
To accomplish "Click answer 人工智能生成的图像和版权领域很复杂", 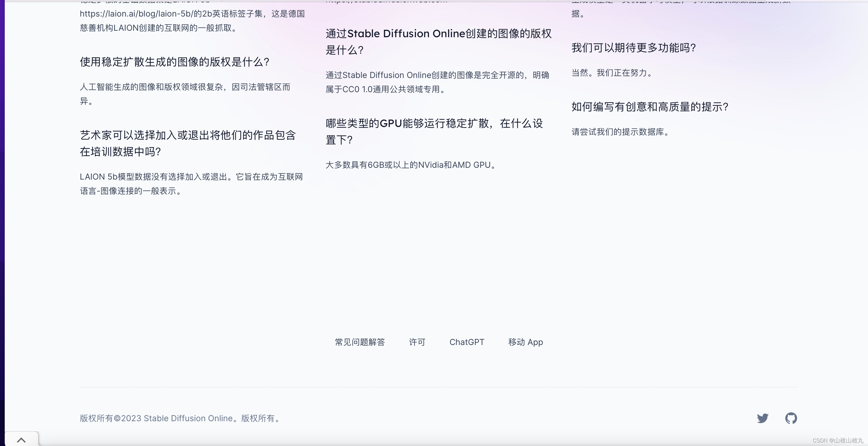I will [x=185, y=94].
